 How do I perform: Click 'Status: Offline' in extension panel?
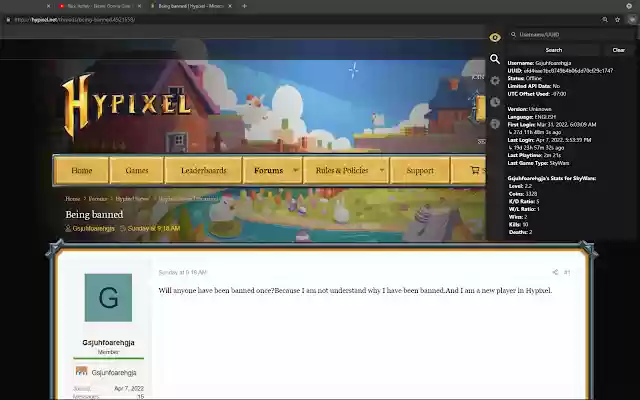point(524,78)
